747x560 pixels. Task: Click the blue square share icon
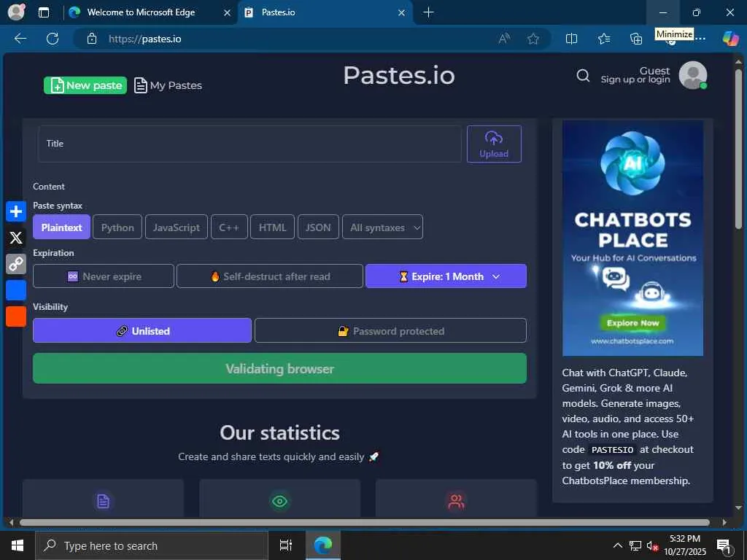click(x=16, y=290)
